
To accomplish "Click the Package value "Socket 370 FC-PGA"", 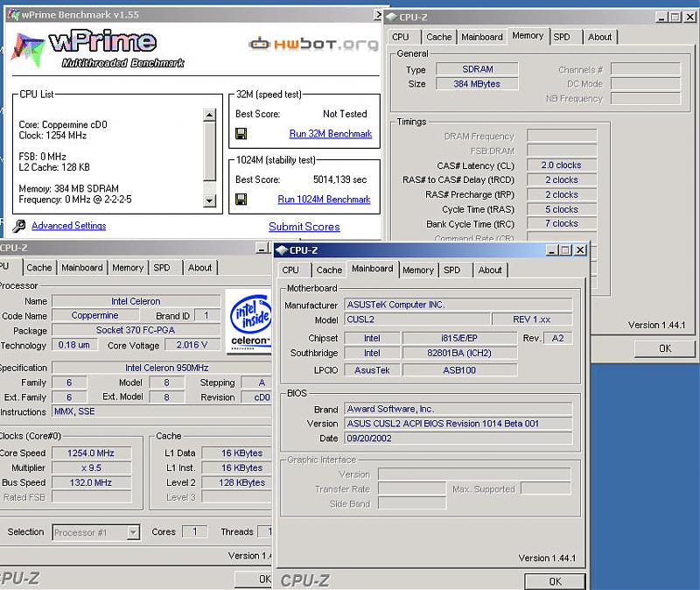I will point(136,330).
